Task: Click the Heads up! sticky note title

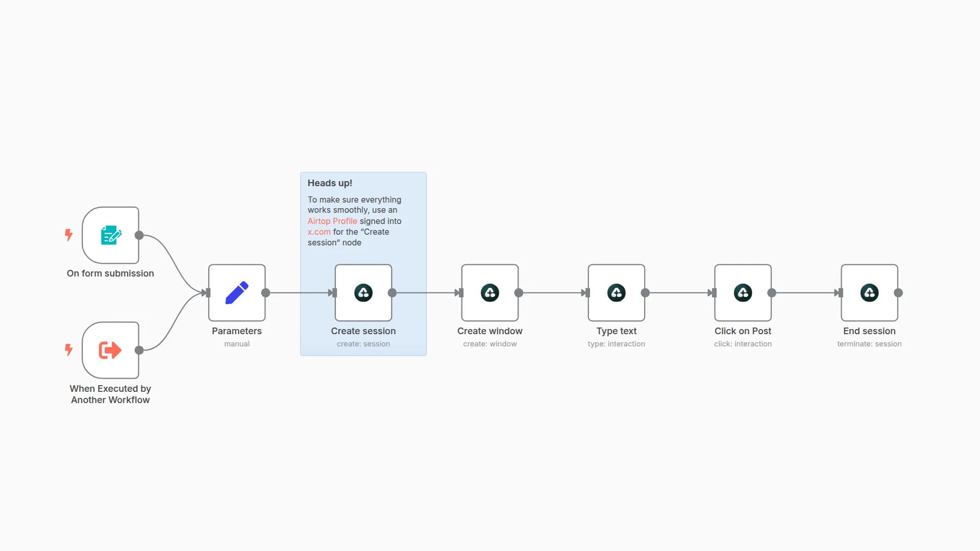Action: click(x=330, y=183)
